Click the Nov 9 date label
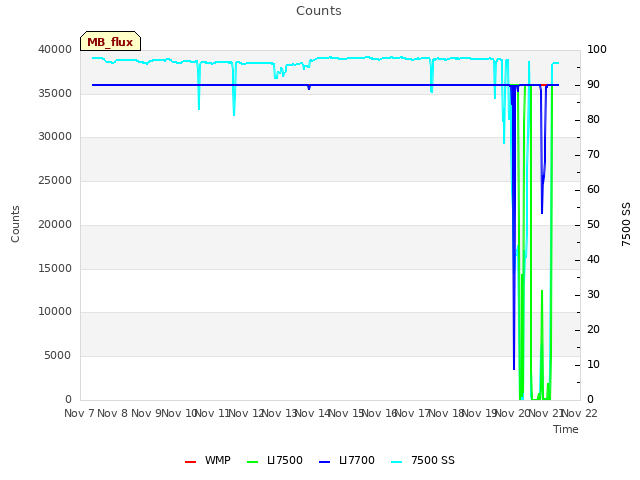The image size is (640, 480). click(x=146, y=413)
